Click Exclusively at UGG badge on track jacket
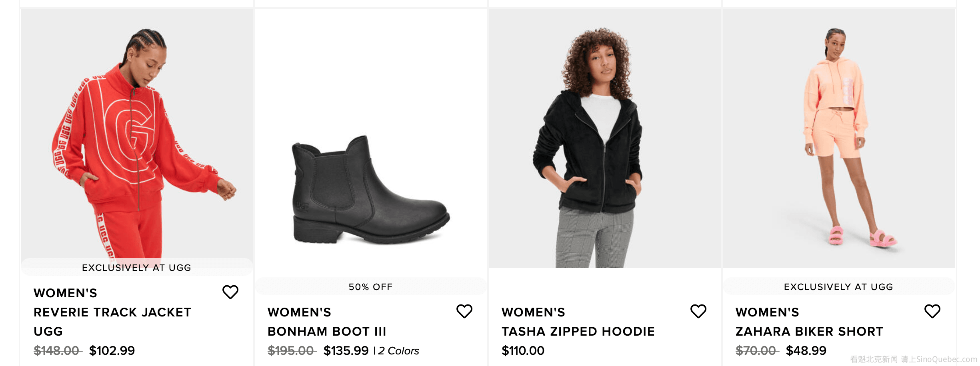Image resolution: width=980 pixels, height=366 pixels. point(136,268)
